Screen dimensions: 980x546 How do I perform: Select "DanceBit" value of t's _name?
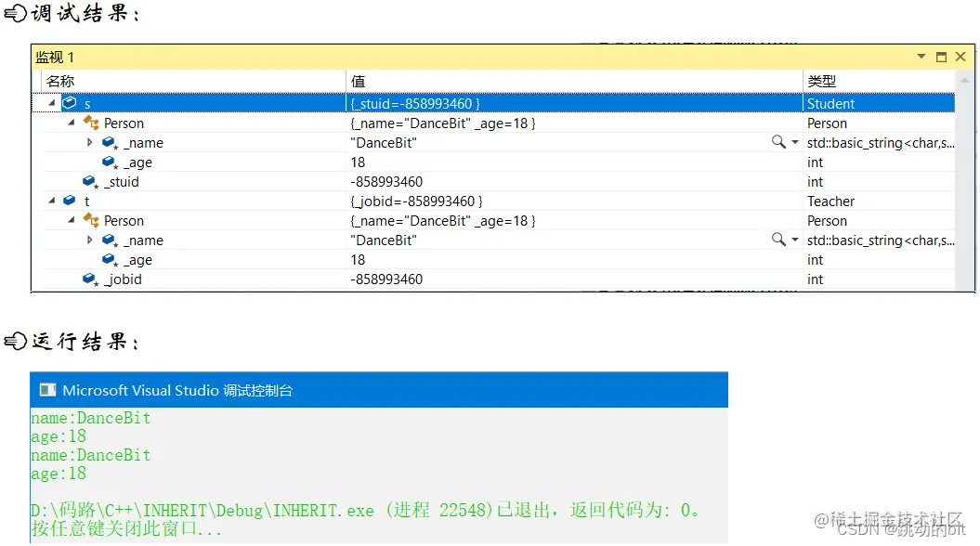383,240
